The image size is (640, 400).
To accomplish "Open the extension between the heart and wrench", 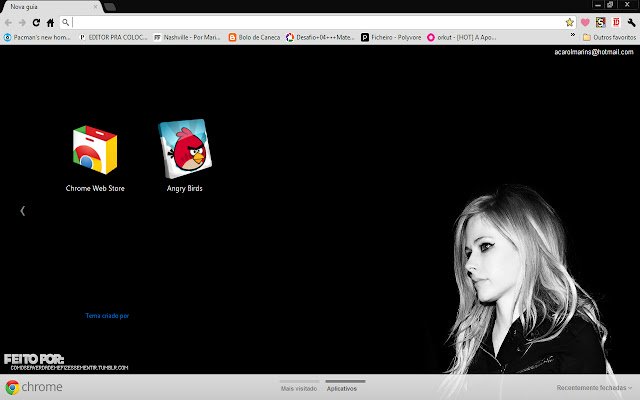I will 600,22.
